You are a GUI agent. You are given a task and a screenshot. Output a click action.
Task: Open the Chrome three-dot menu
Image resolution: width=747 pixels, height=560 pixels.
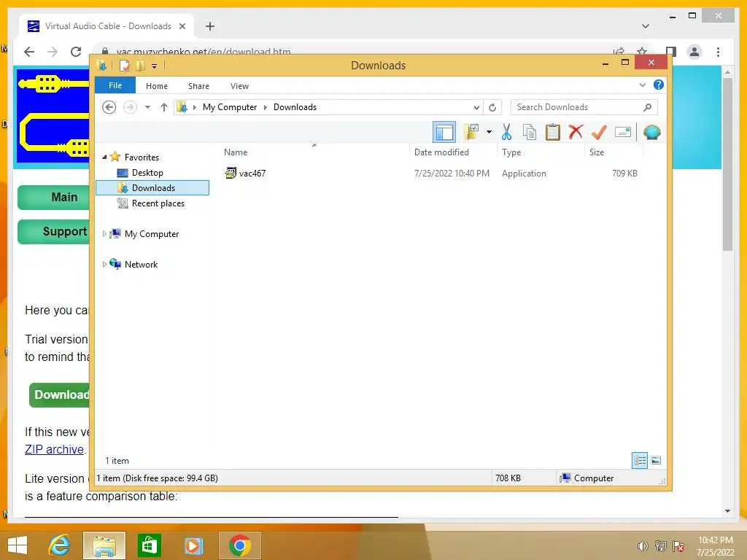coord(718,52)
